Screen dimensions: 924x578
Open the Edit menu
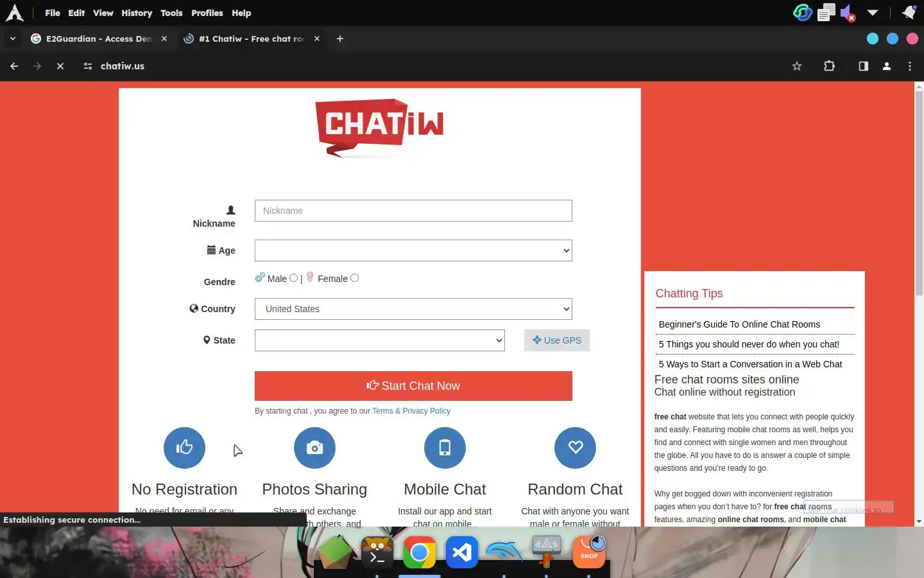[76, 13]
